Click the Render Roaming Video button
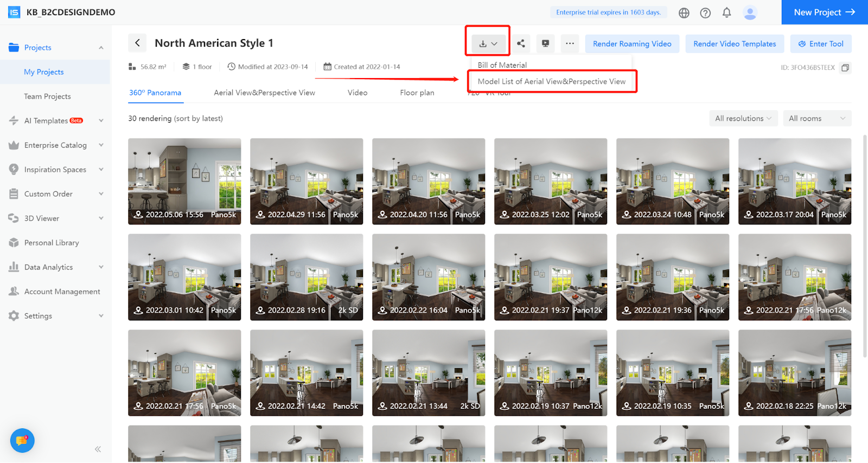This screenshot has width=868, height=463. tap(631, 44)
